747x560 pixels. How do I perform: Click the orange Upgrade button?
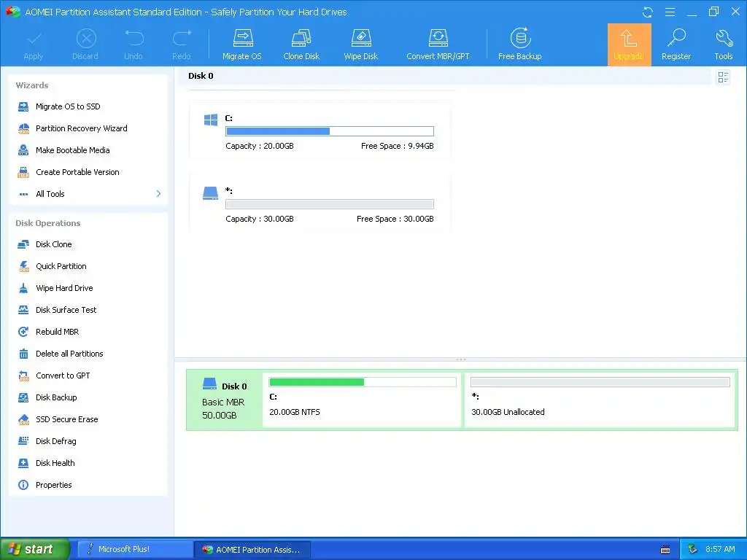point(629,44)
